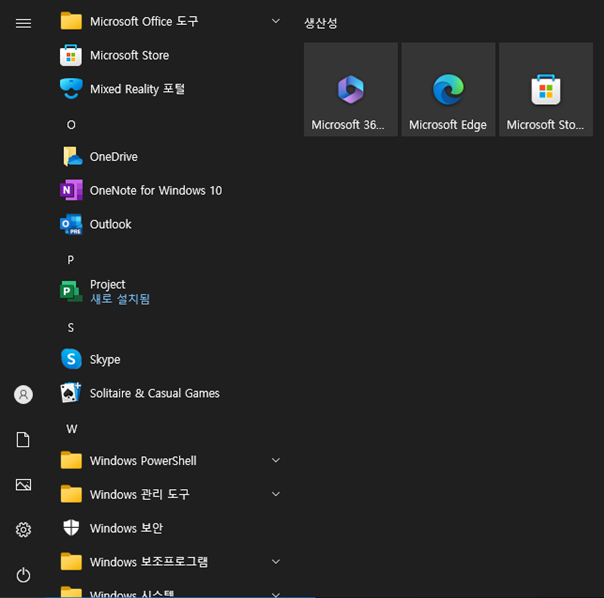Click the Windows PowerShell folder icon

[71, 460]
